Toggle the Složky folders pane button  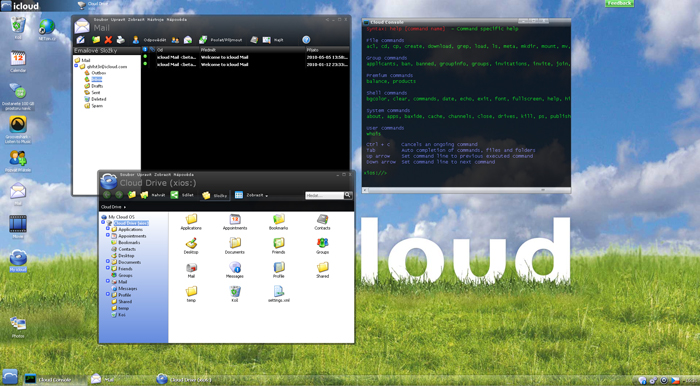click(x=215, y=195)
